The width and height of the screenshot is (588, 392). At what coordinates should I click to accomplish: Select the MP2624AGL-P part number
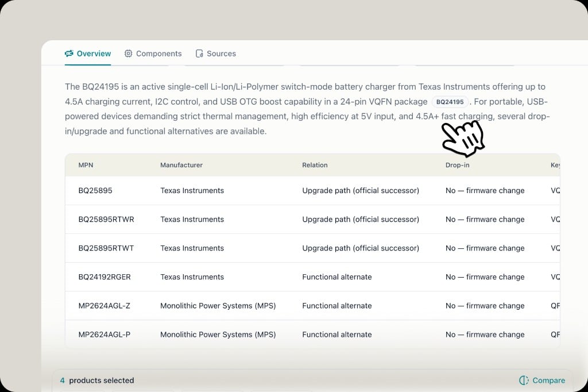pyautogui.click(x=105, y=335)
